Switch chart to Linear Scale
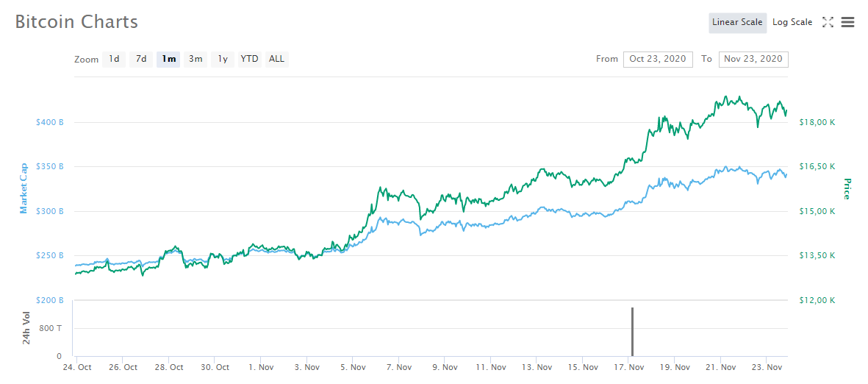 [737, 23]
